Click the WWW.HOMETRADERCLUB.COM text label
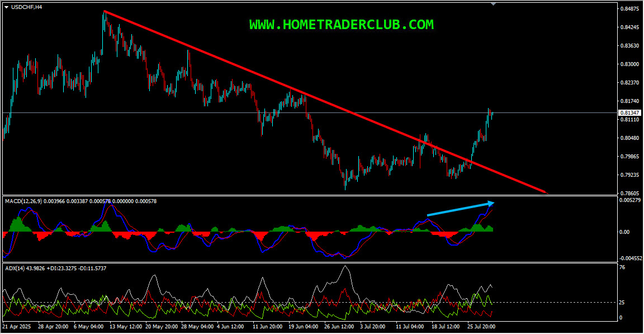Screen dimensions: 644x334 click(341, 25)
